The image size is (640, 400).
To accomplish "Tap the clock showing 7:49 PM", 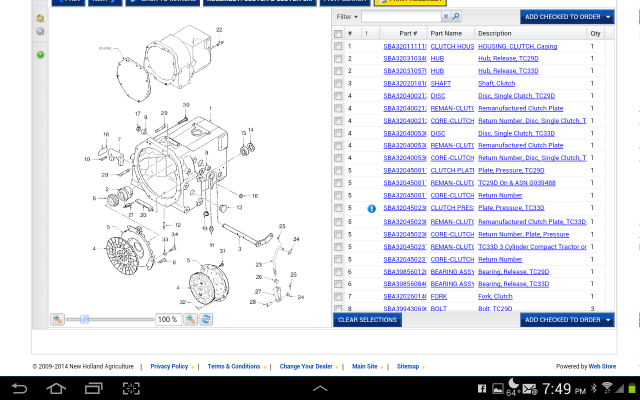I will [564, 389].
